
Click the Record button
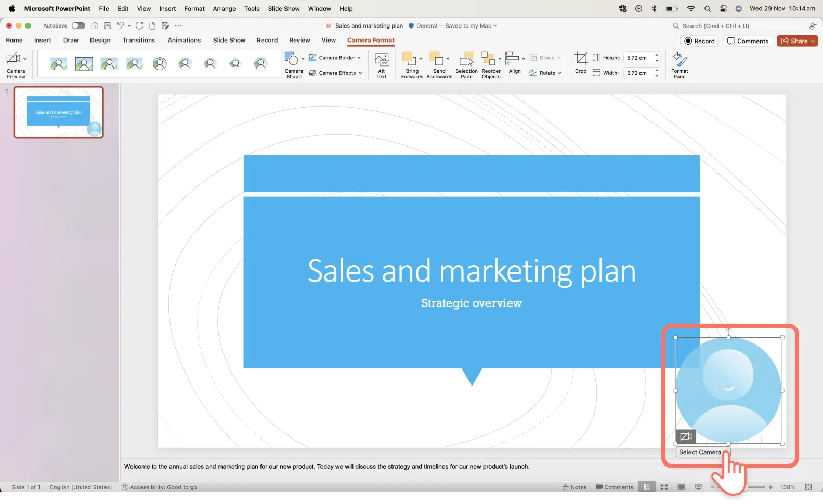coord(699,41)
